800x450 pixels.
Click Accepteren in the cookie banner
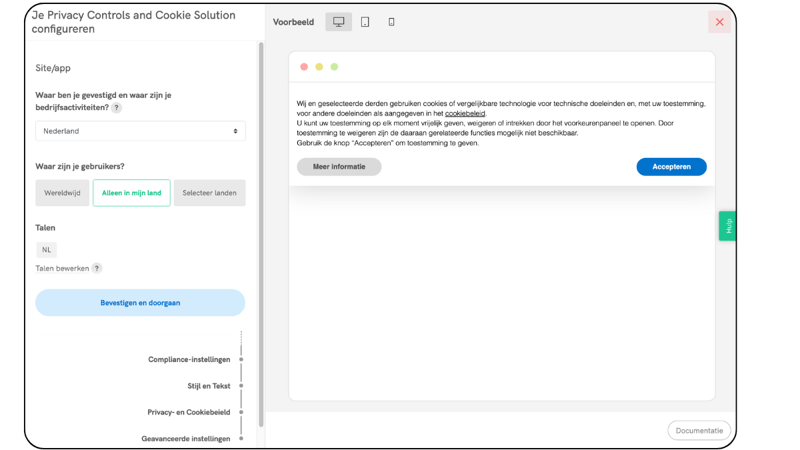click(x=671, y=167)
